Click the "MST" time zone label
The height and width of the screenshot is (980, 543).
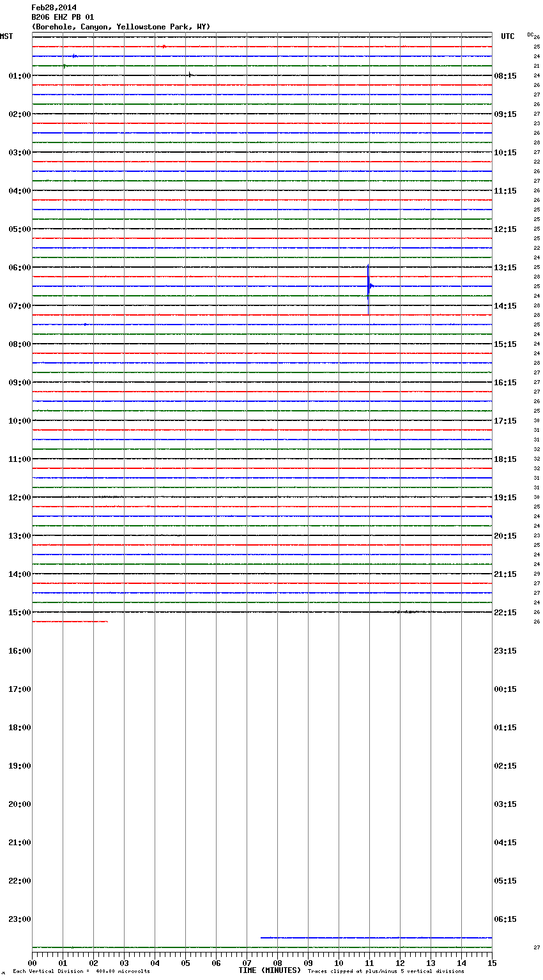pos(6,36)
